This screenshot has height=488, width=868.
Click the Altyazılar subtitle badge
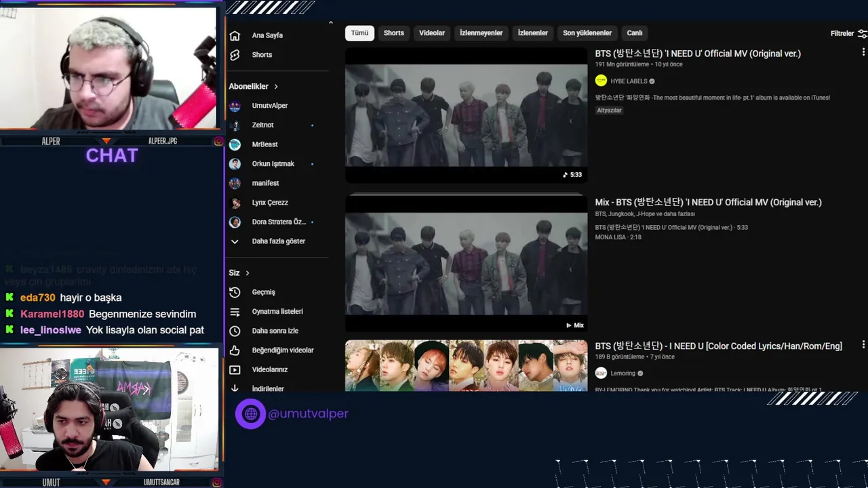click(x=609, y=110)
